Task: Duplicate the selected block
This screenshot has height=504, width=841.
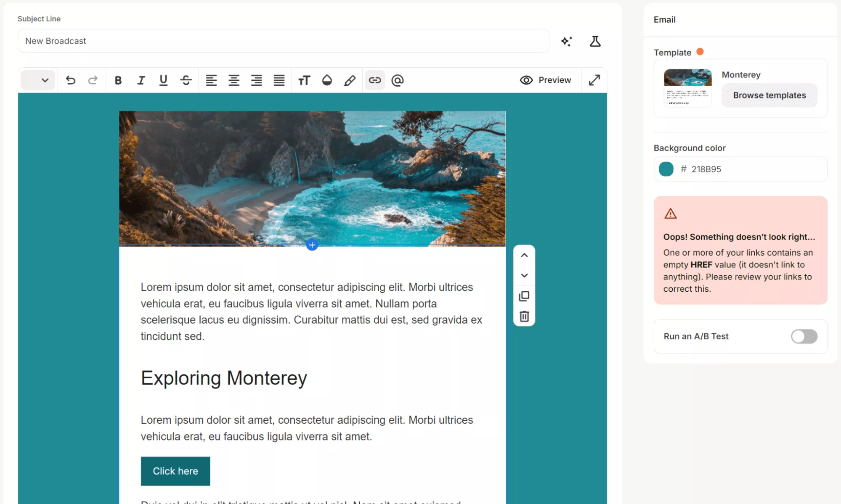Action: pos(524,296)
